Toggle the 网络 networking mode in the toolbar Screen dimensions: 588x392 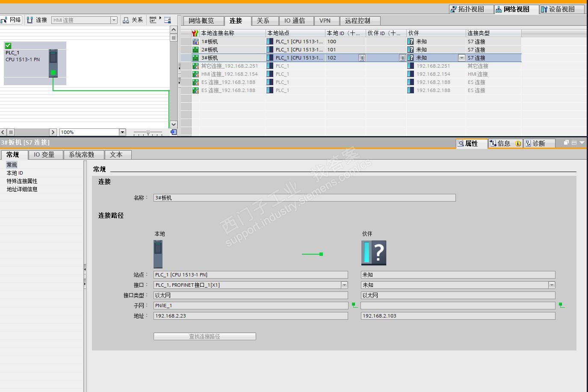(x=11, y=20)
